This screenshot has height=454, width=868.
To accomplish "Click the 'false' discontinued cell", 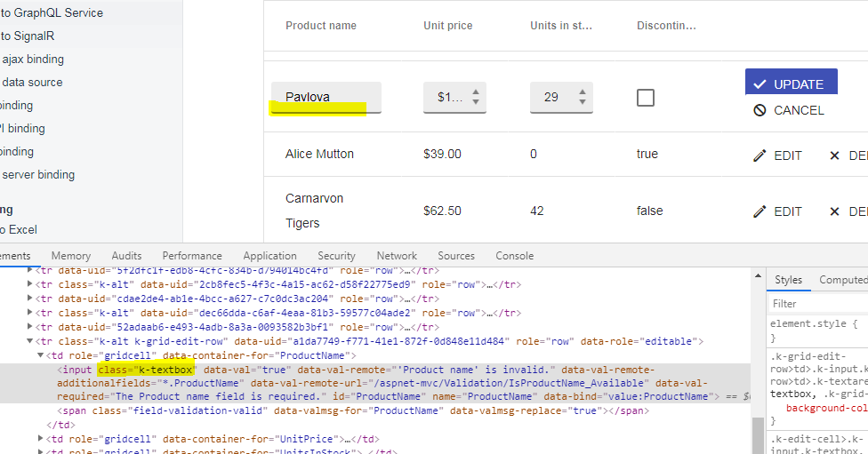I will pyautogui.click(x=649, y=211).
